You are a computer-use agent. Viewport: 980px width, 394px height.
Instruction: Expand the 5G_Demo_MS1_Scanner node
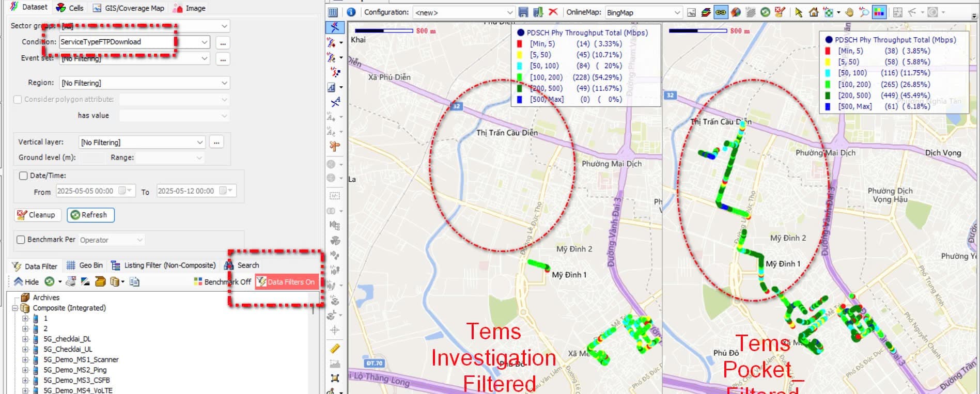click(25, 359)
